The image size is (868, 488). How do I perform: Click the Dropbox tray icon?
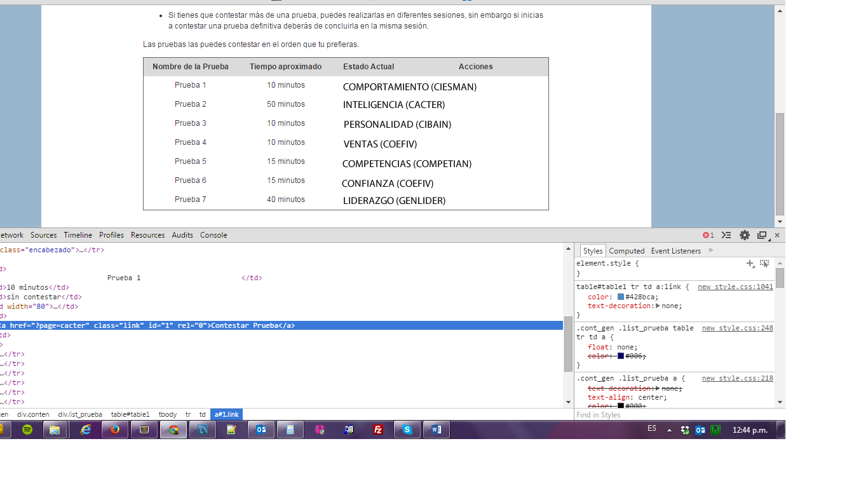coord(685,430)
